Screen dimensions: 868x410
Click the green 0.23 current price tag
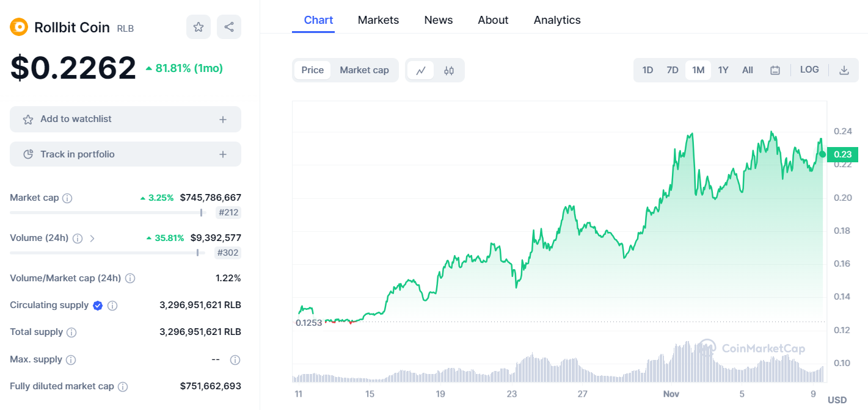843,154
